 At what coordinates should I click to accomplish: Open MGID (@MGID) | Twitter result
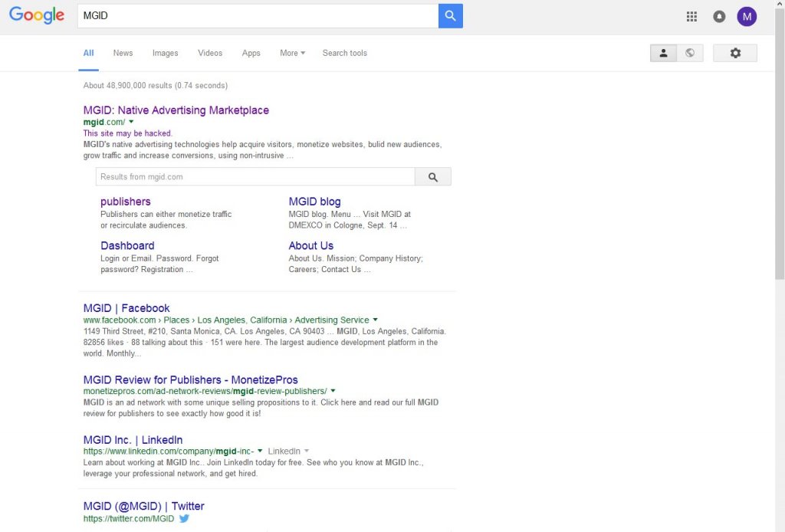(x=143, y=506)
